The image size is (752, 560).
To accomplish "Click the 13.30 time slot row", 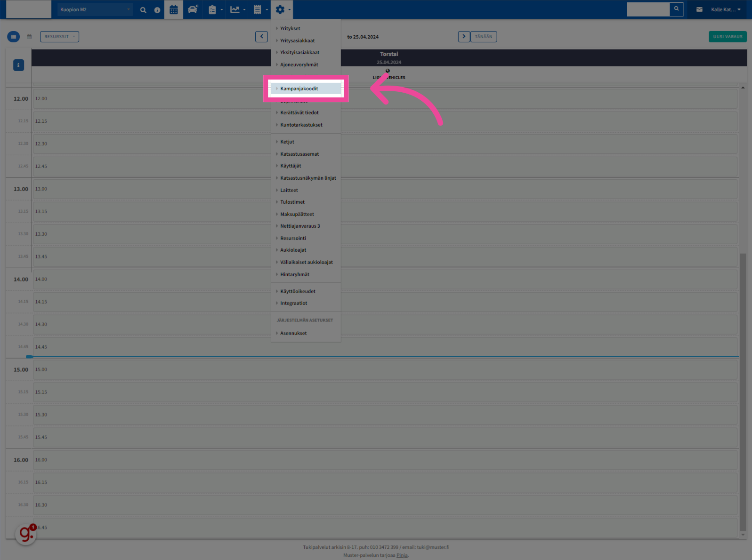I will (x=385, y=234).
